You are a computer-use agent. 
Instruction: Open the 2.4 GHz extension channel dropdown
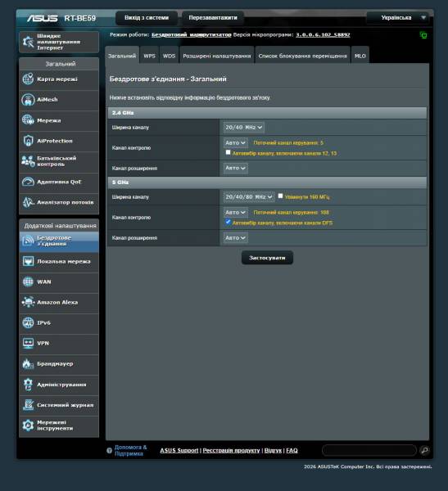[235, 168]
